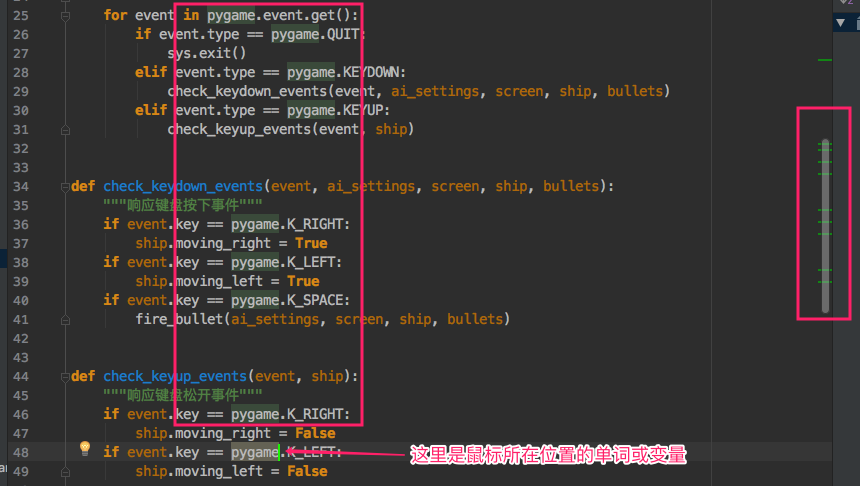
Task: Click K_SPACE on line 40
Action: pyautogui.click(x=315, y=301)
